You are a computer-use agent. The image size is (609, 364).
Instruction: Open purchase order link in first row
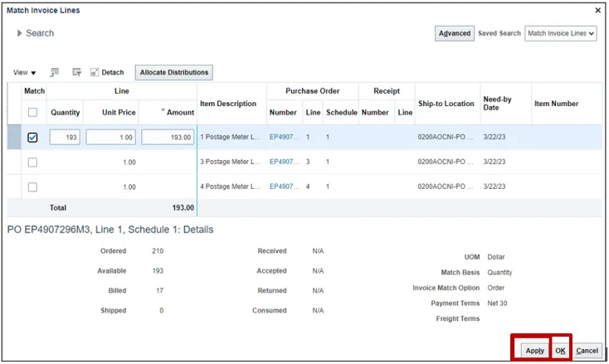point(283,138)
